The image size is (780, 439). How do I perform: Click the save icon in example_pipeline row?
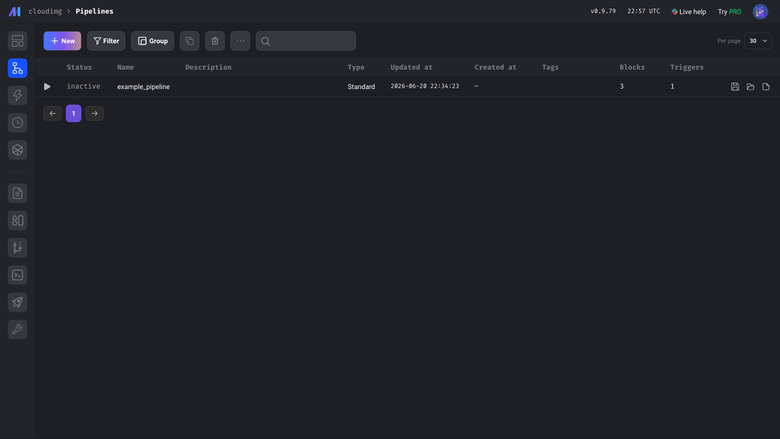pos(735,87)
